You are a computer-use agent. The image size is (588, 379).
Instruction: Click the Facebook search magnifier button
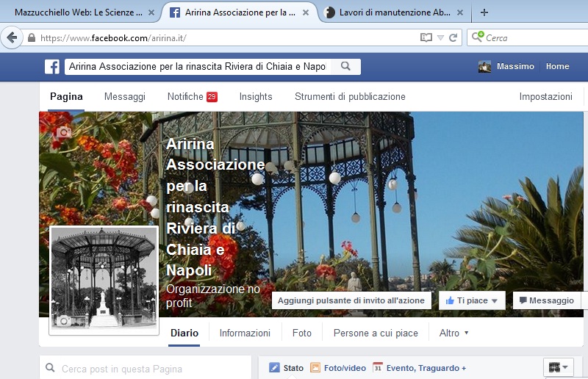pyautogui.click(x=345, y=66)
